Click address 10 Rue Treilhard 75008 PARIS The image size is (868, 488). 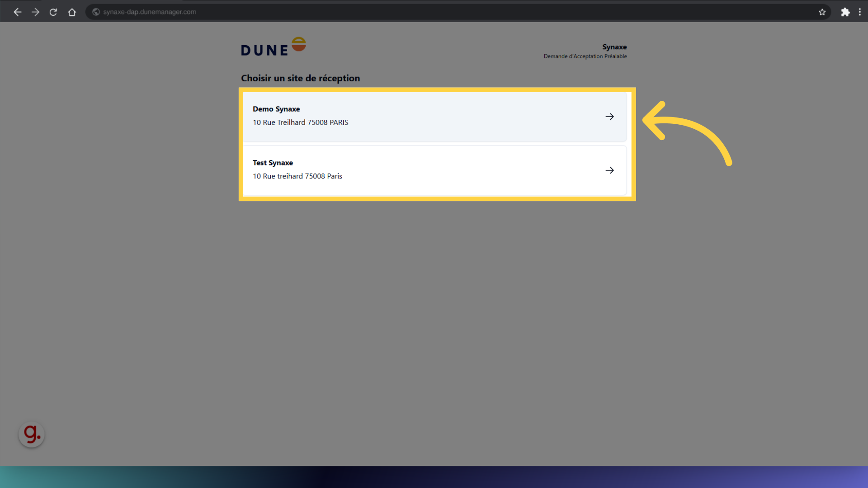pyautogui.click(x=300, y=122)
